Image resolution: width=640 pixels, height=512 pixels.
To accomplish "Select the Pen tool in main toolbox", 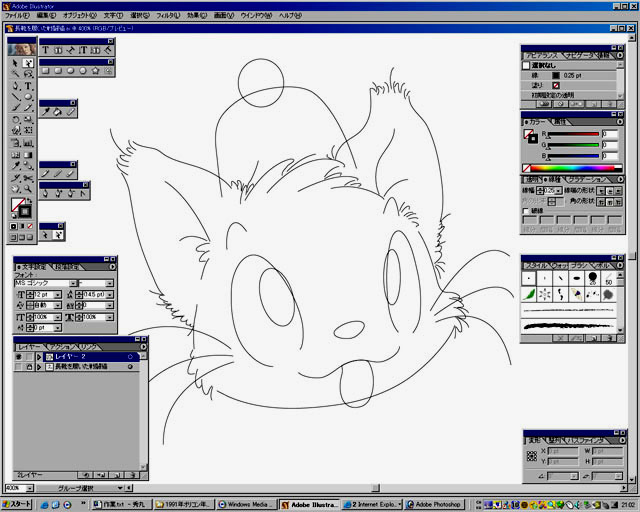I will click(16, 86).
